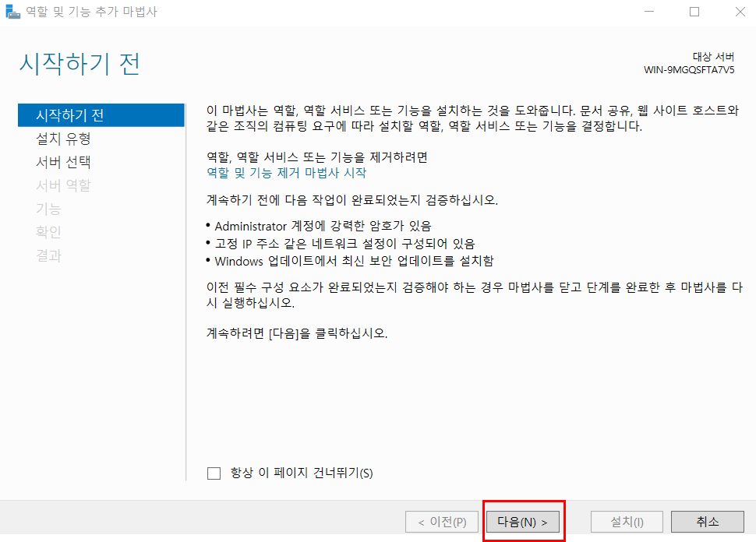This screenshot has width=756, height=542.
Task: Click the 다음(N) > button
Action: (x=523, y=522)
